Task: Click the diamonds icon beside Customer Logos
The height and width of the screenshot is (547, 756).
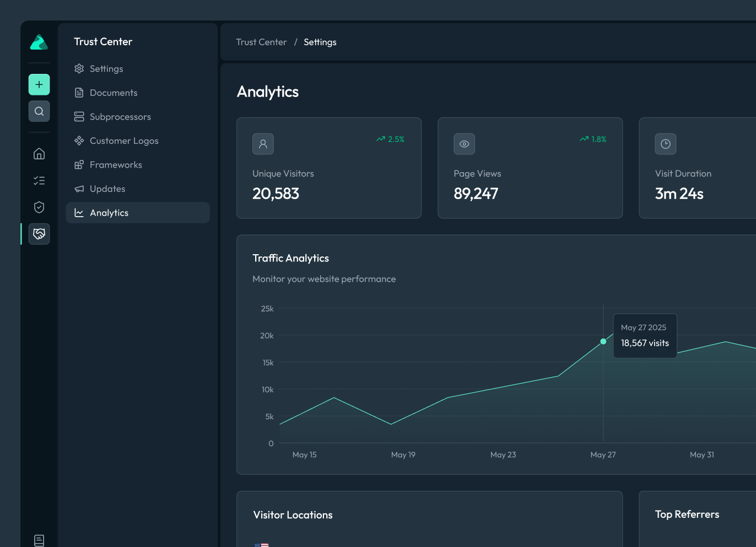Action: tap(79, 141)
